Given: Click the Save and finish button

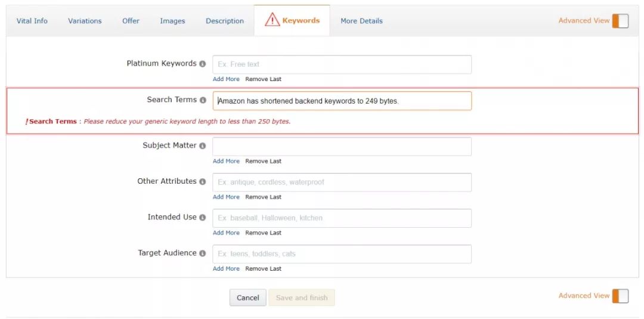Looking at the screenshot, I should (x=302, y=298).
